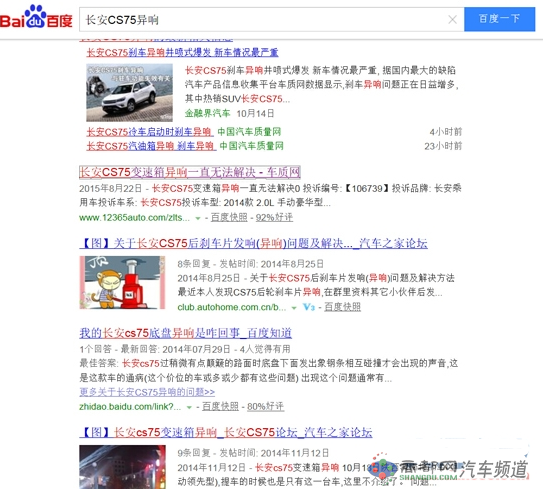Viewport: 547px width, 496px height.
Task: Expand dropdown arrow next to zhidao.baidu.com URL
Action: pos(189,407)
